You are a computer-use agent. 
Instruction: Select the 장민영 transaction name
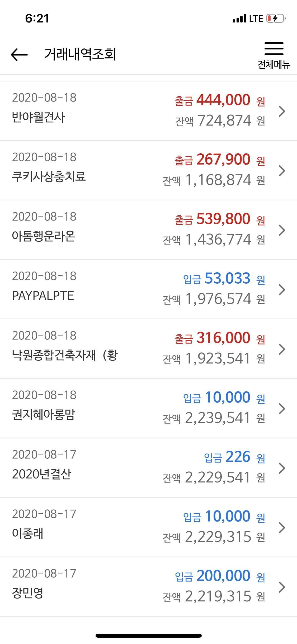[27, 593]
